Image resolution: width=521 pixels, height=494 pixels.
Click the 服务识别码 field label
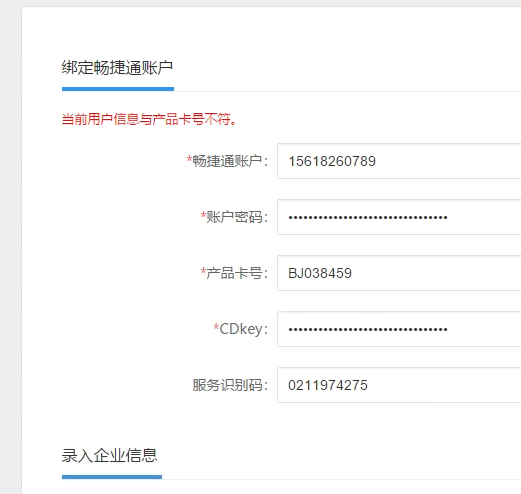click(230, 385)
